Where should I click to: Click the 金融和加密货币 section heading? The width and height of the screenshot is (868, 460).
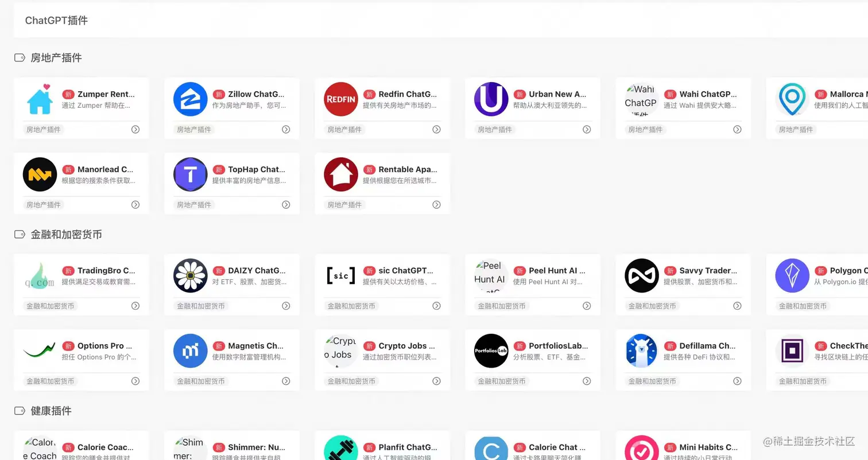(x=67, y=234)
